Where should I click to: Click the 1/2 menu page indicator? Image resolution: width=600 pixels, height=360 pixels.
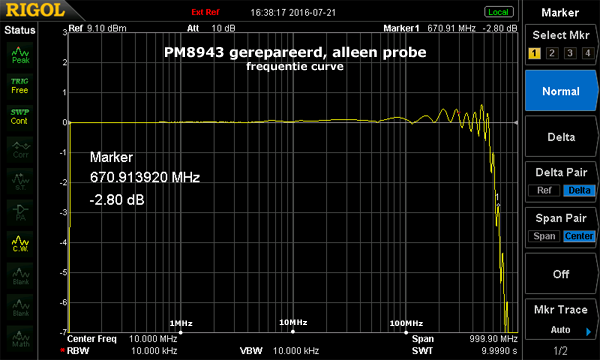[560, 350]
